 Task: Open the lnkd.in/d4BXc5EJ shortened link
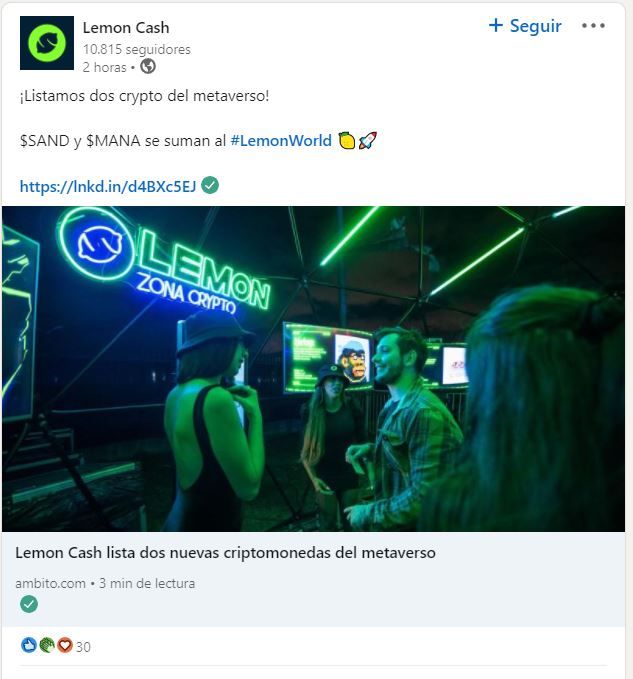(108, 187)
